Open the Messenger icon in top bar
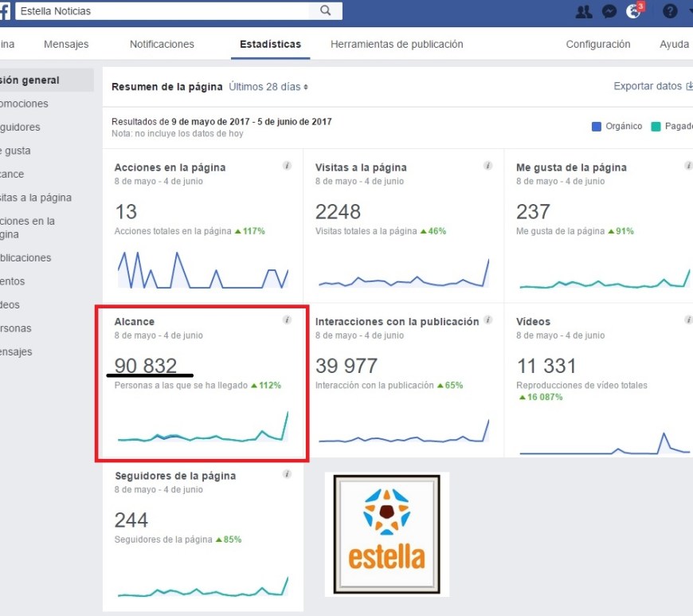 point(609,11)
